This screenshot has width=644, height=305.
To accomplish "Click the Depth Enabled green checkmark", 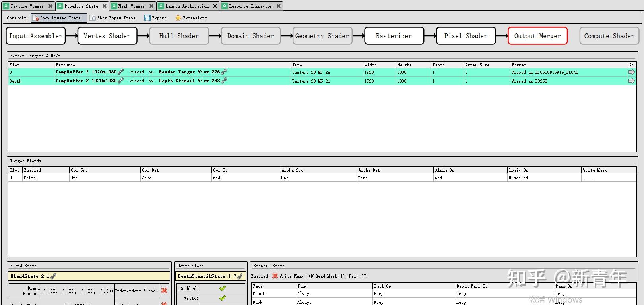I will tap(223, 288).
